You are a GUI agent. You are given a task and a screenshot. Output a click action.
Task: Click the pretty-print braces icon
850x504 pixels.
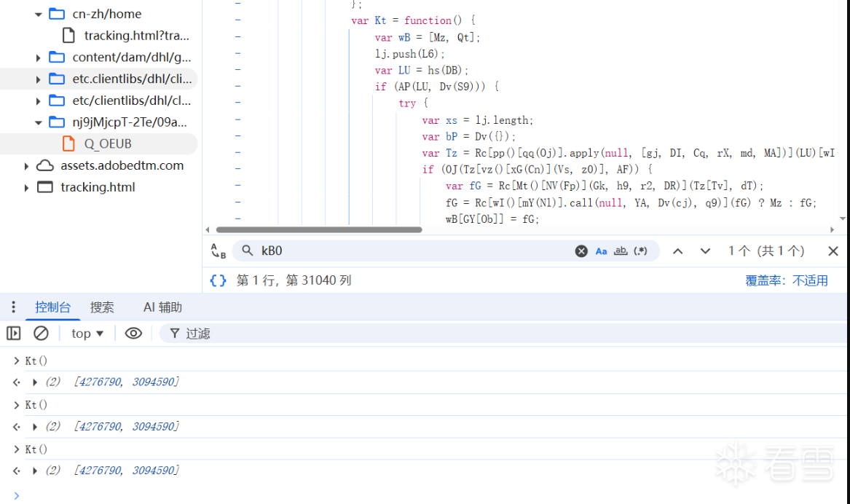point(218,280)
